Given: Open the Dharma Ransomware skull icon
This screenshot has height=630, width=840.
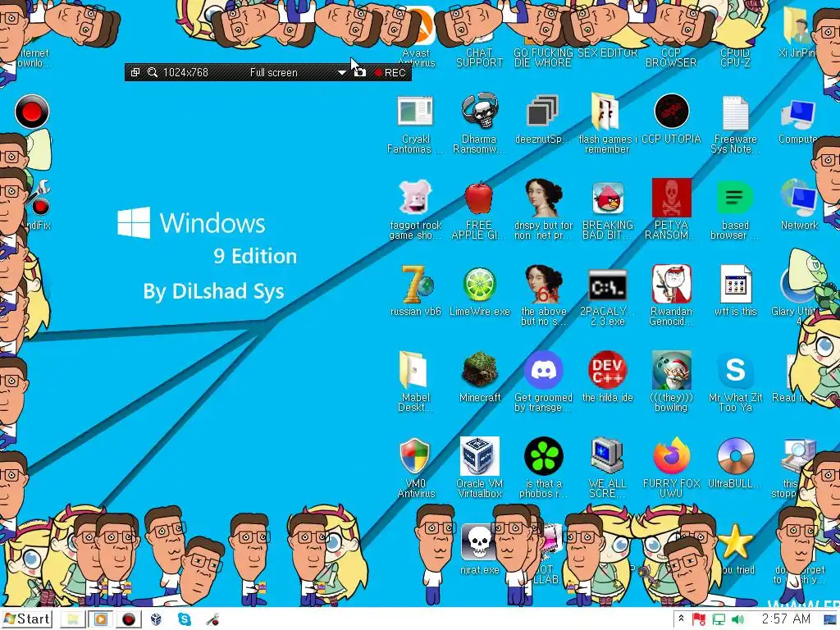Looking at the screenshot, I should (479, 112).
